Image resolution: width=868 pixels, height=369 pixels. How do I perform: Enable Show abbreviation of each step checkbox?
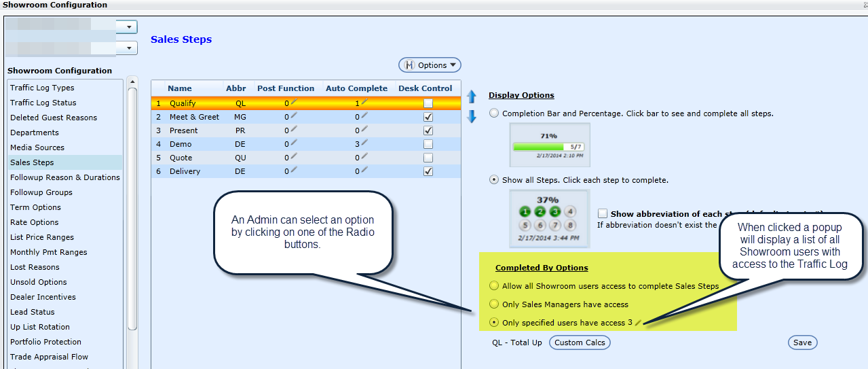tap(603, 214)
